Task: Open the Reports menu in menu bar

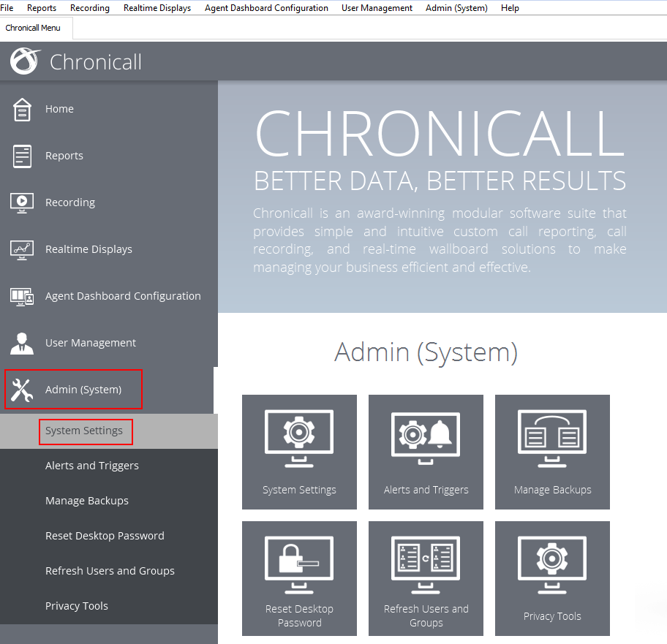Action: tap(42, 7)
